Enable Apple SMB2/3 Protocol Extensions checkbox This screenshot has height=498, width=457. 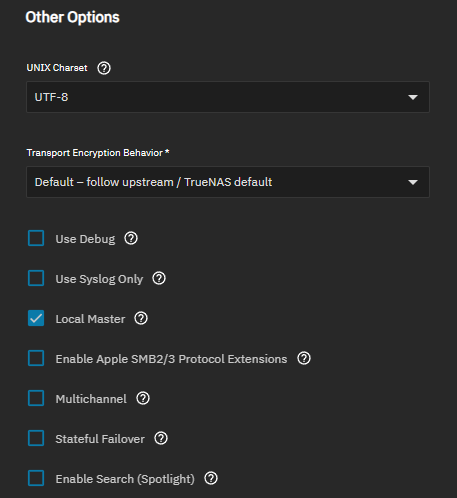click(x=36, y=358)
